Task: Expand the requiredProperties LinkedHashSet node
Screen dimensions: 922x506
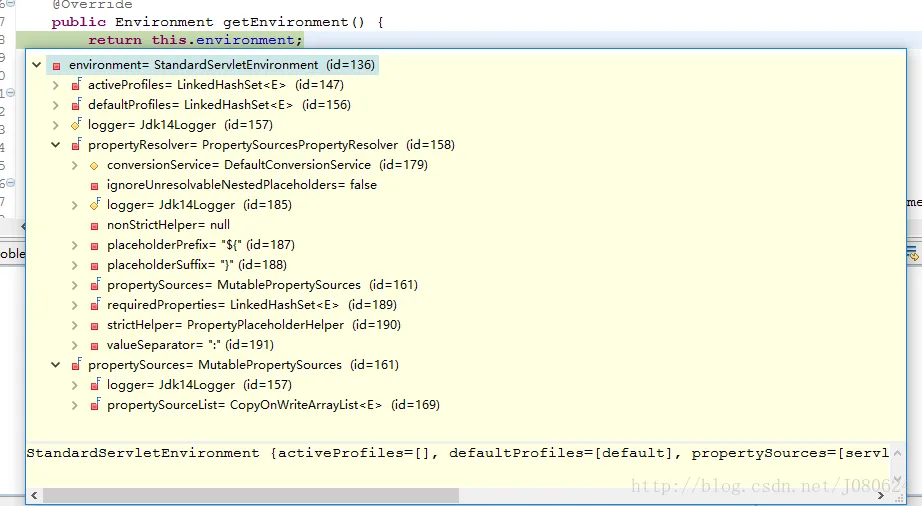Action: click(x=74, y=305)
